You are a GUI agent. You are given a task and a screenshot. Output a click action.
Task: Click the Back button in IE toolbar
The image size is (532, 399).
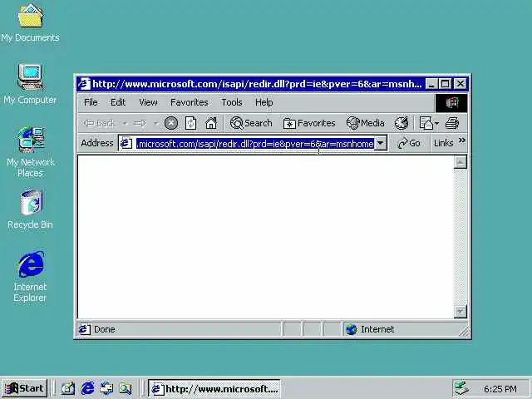(x=99, y=123)
